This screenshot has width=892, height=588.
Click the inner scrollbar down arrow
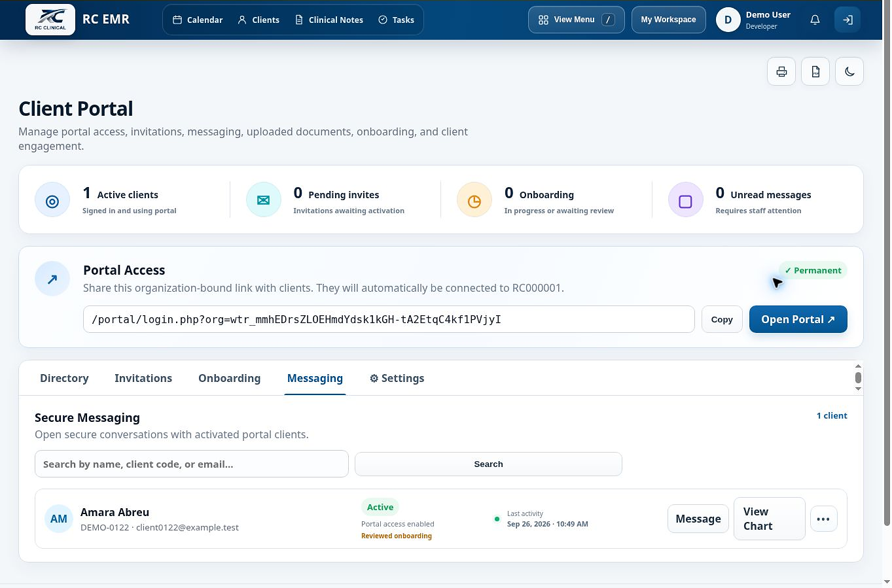[858, 389]
